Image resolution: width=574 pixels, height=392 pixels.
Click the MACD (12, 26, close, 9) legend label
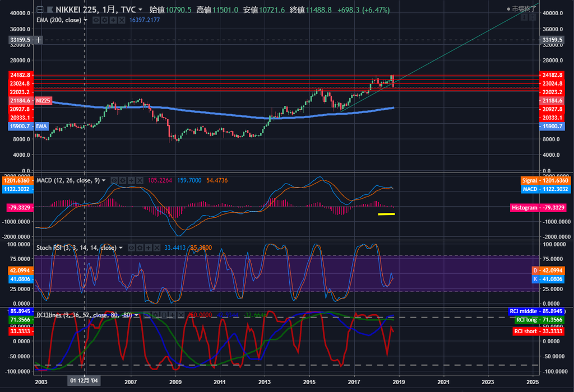pyautogui.click(x=68, y=180)
